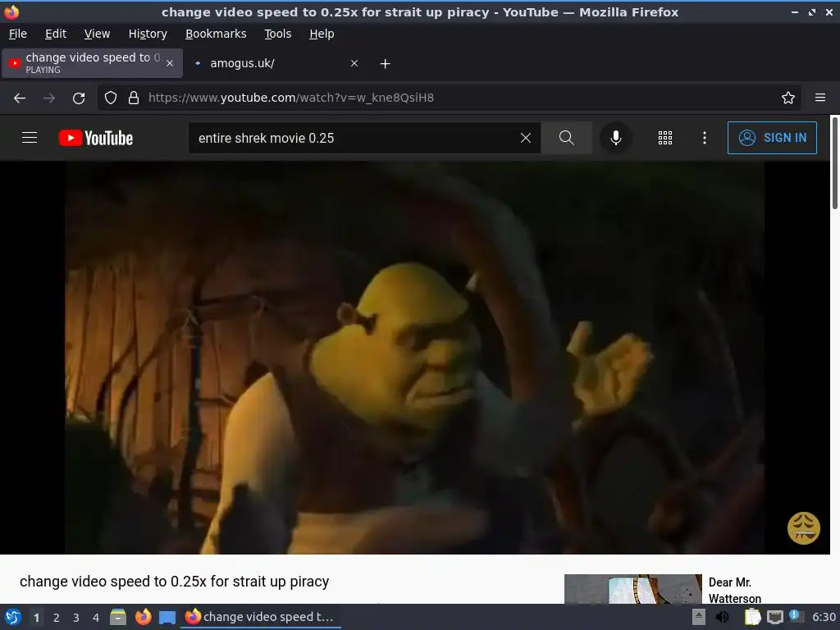Click the Firefox window title icon
Image resolution: width=840 pixels, height=630 pixels.
click(x=11, y=11)
